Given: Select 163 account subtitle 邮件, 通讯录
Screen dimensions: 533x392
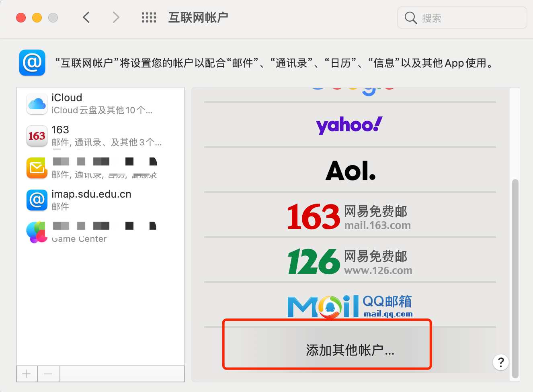Looking at the screenshot, I should coord(107,143).
